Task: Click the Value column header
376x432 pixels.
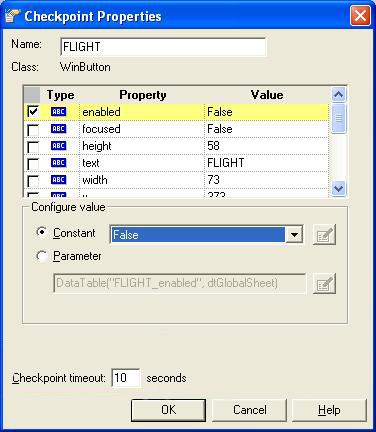Action: [267, 95]
